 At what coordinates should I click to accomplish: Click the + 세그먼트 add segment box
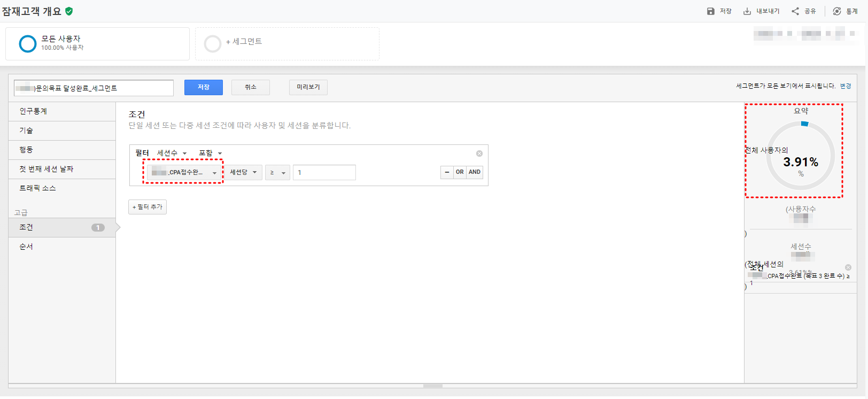pos(288,44)
